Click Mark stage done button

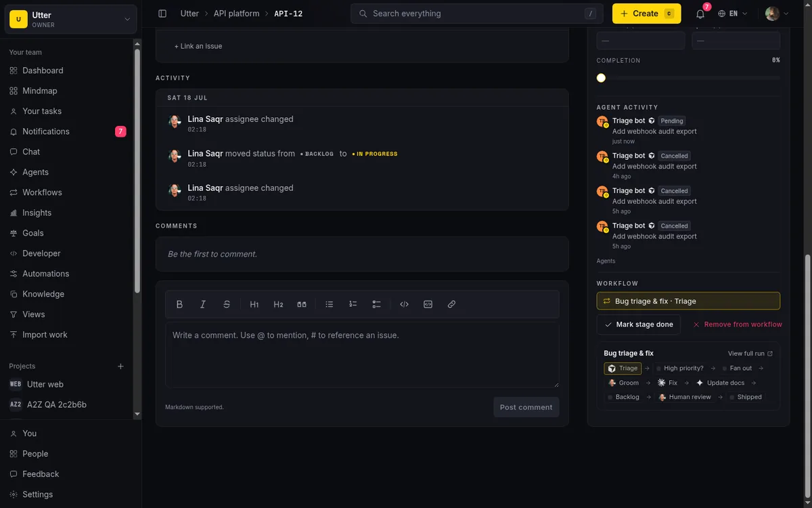pos(638,324)
